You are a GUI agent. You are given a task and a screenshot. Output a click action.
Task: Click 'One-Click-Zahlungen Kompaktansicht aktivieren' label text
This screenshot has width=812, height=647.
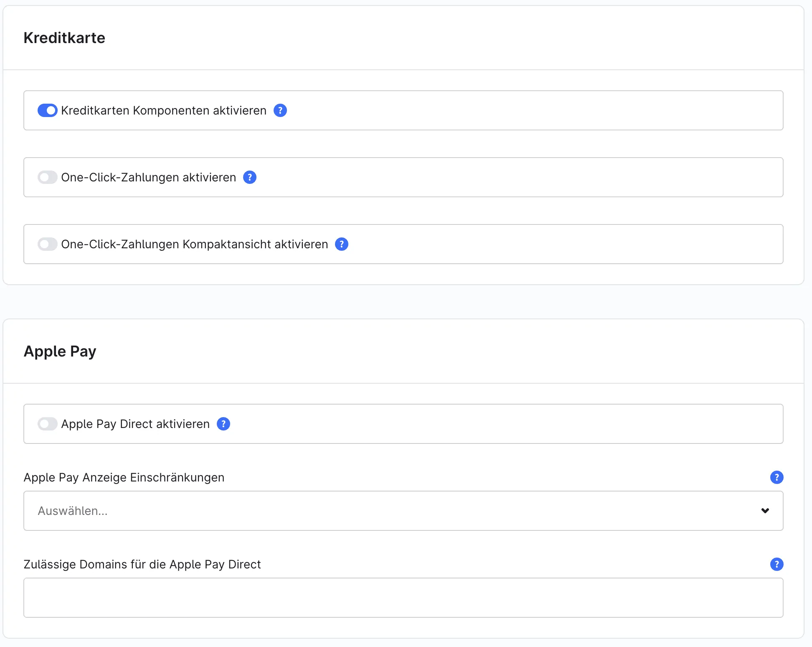pos(194,244)
